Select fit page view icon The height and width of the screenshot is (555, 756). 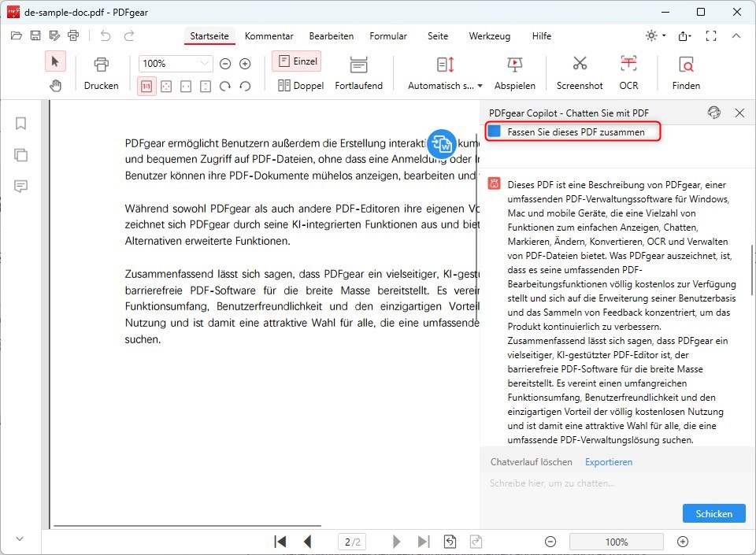(x=166, y=87)
